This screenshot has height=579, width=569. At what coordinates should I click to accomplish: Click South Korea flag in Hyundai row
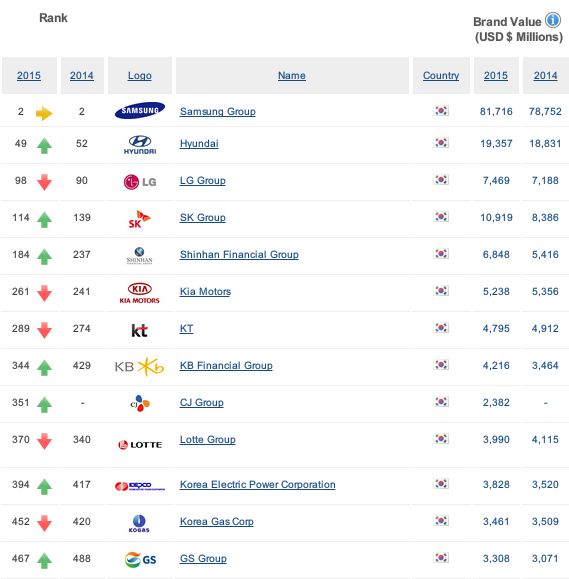click(441, 143)
